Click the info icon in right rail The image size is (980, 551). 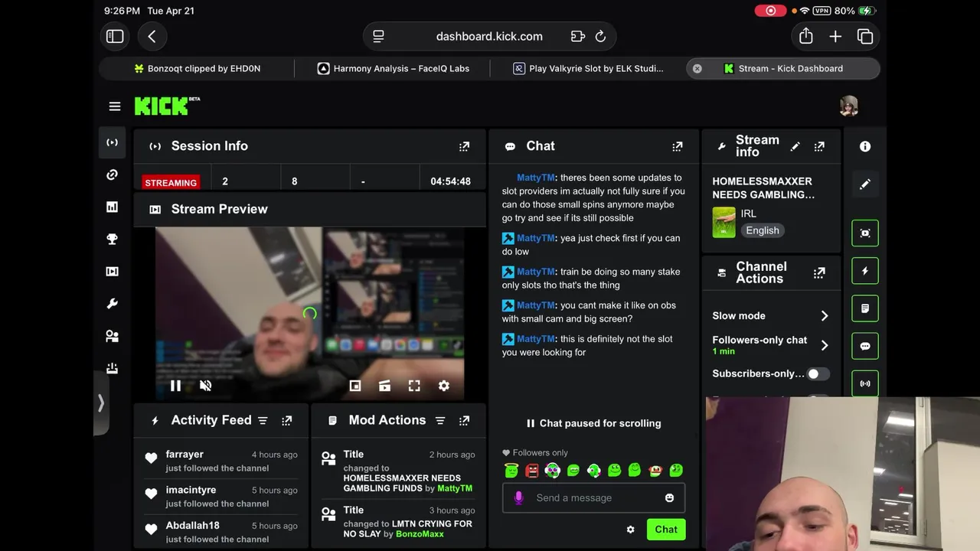click(x=865, y=146)
